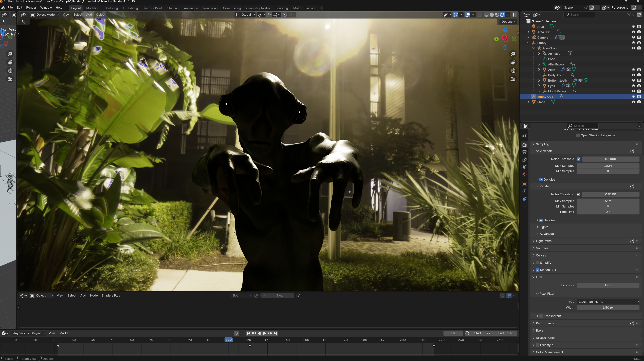Open the Pixel Filter Type dropdown
Viewport: 644px width, 361px height.
coord(608,302)
